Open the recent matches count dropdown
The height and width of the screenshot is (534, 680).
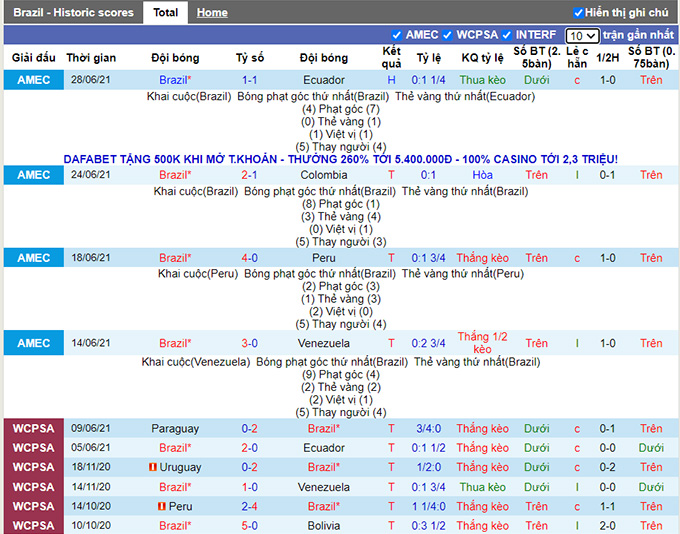[x=582, y=36]
